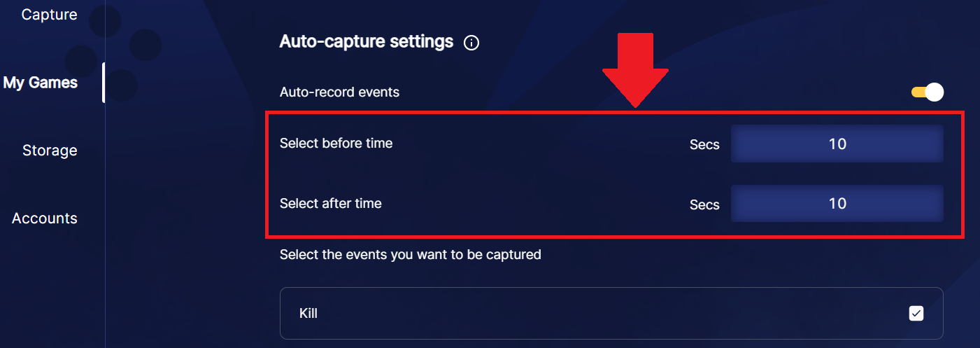Select My Games in the sidebar
This screenshot has width=980, height=348.
point(41,83)
